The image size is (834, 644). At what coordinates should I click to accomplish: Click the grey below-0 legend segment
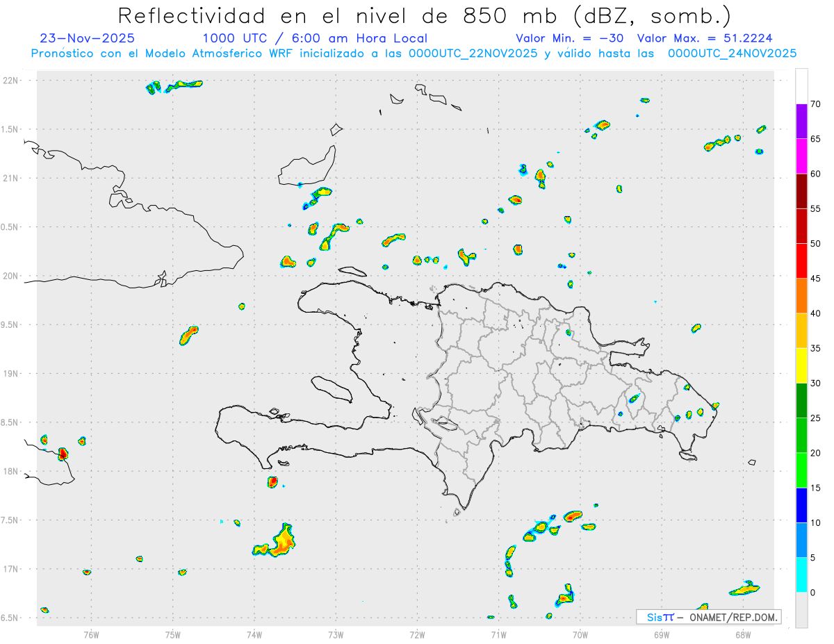click(x=801, y=610)
